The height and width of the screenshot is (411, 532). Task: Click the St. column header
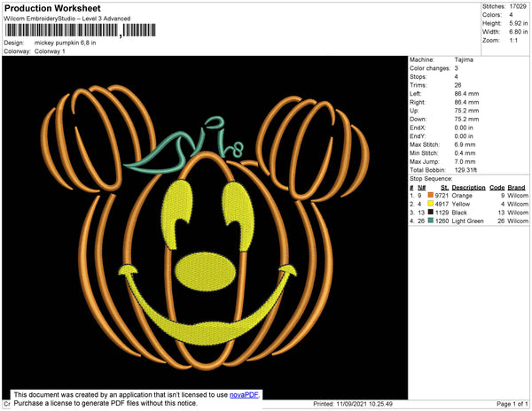444,188
